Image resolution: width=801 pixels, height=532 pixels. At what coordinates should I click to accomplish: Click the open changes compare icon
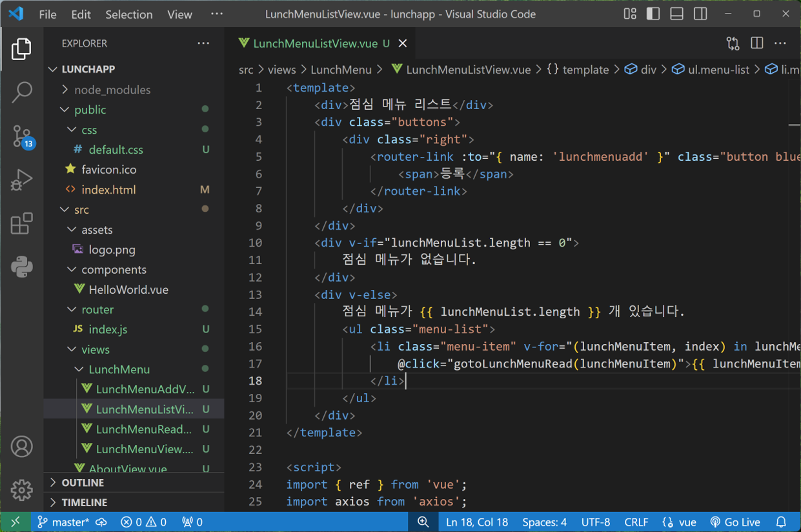pyautogui.click(x=733, y=43)
